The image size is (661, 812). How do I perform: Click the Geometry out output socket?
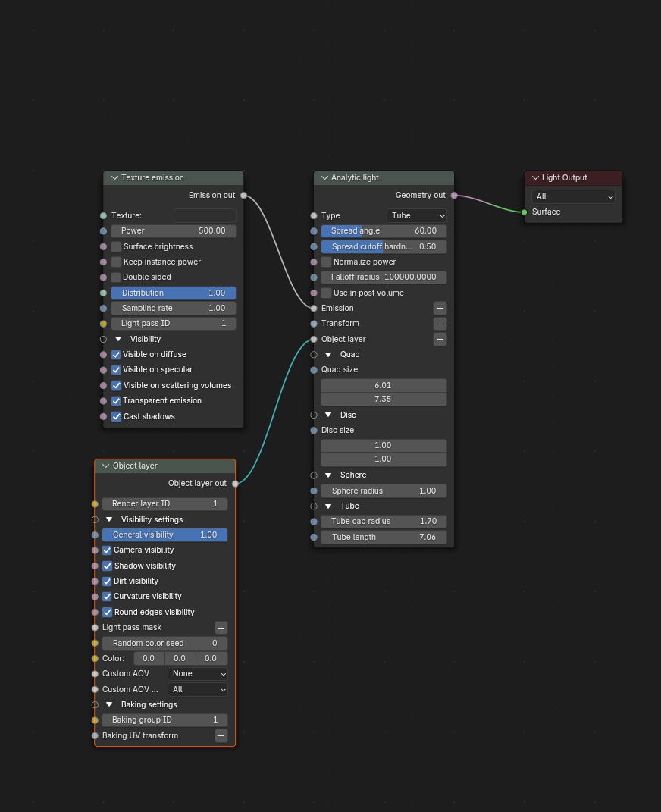coord(454,196)
